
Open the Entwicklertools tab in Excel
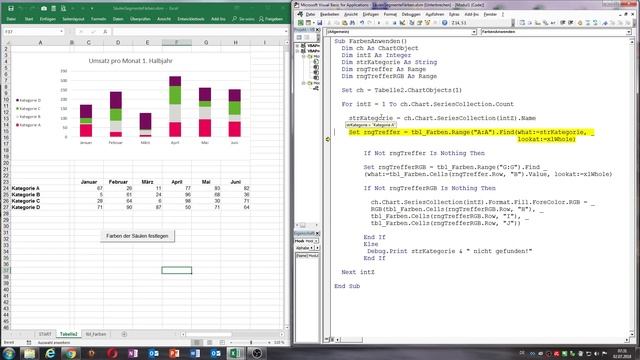(x=191, y=19)
